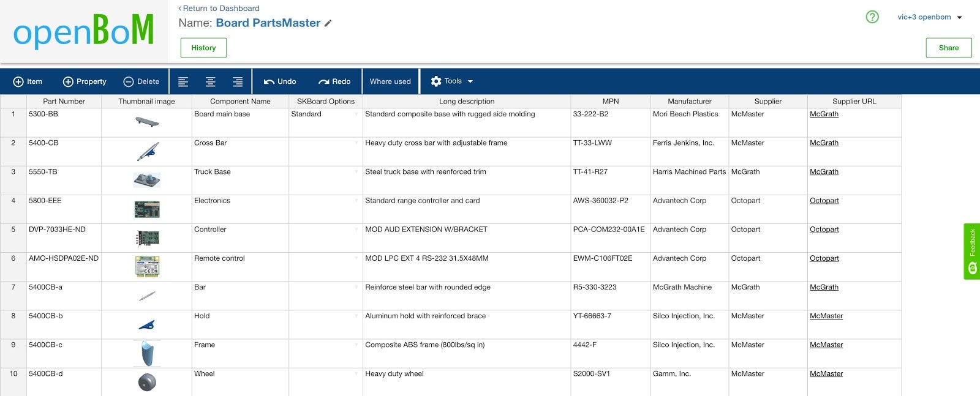Open the vic+3 openbom account menu
Viewport: 980px width, 396px height.
pos(930,17)
